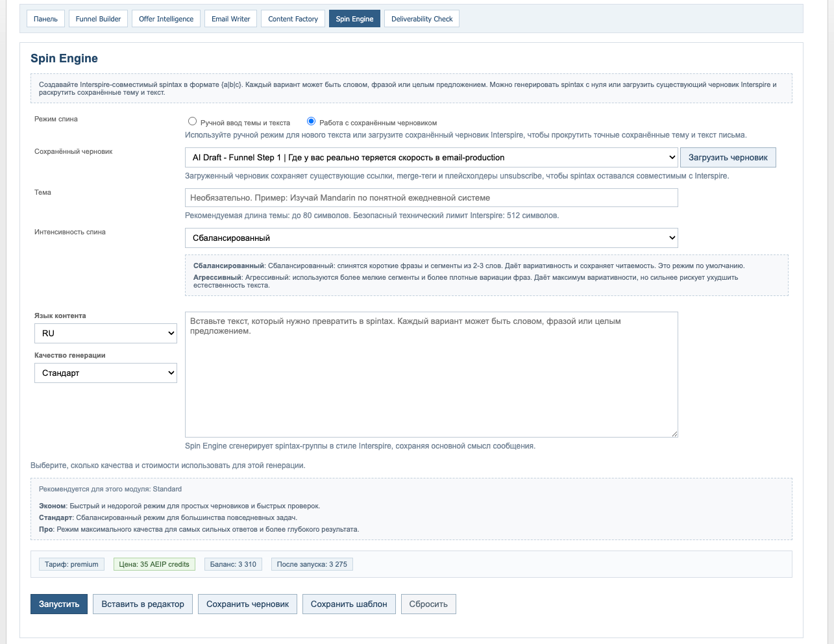834x644 pixels.
Task: Select the Spin Engine tab
Action: click(354, 19)
